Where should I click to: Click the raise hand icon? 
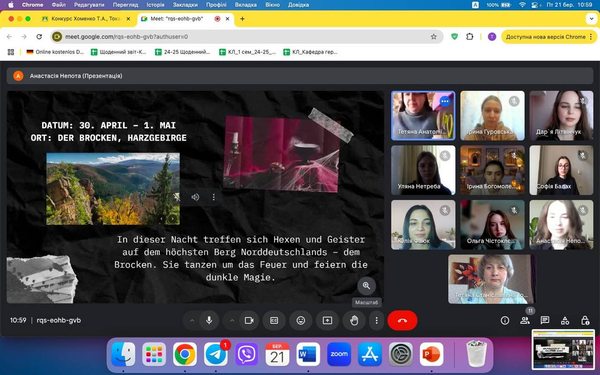(354, 320)
